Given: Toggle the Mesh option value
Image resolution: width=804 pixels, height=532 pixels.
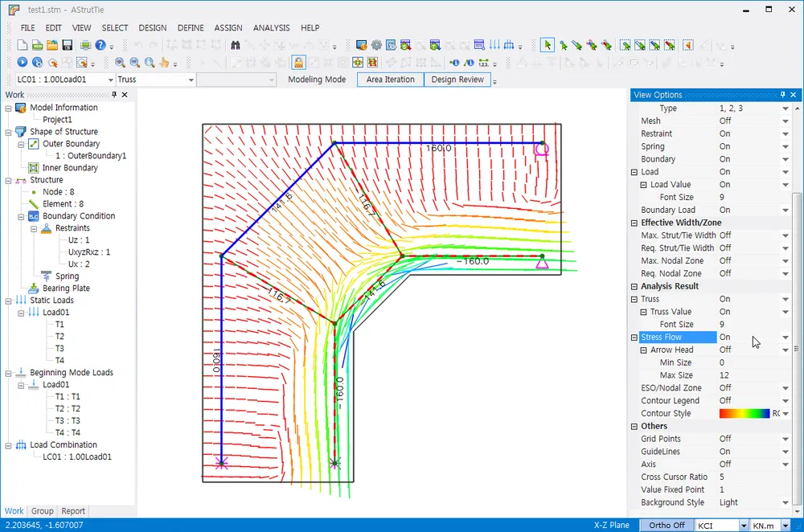Looking at the screenshot, I should click(753, 121).
